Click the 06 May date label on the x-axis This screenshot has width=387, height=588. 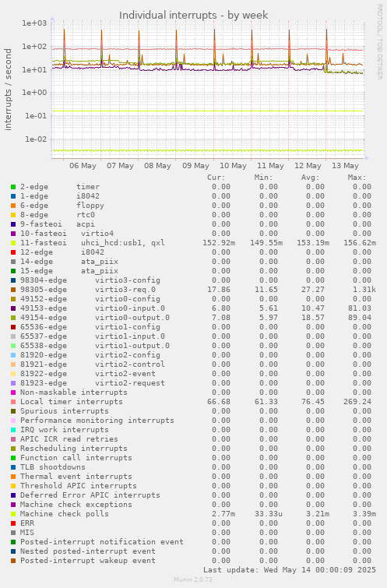(x=83, y=165)
